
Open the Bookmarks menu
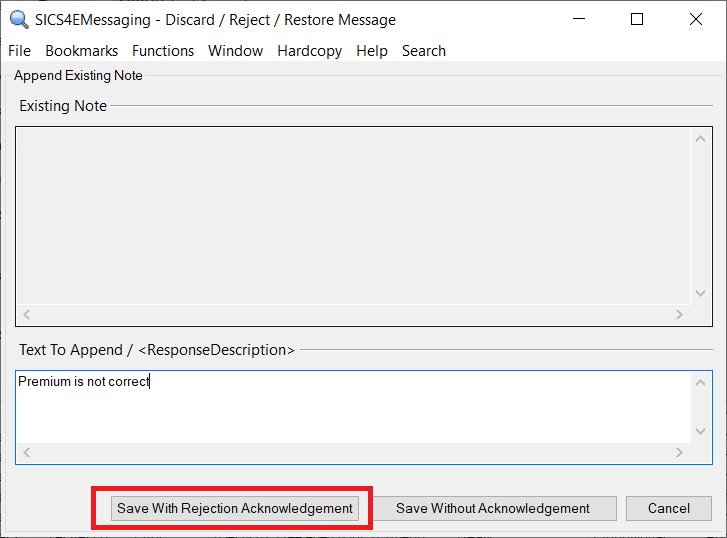tap(81, 51)
